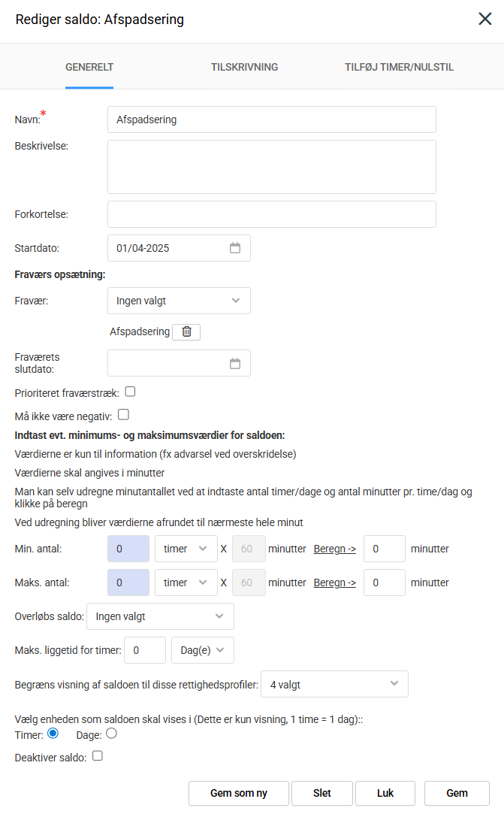The image size is (504, 814).
Task: Open the Startdato calendar picker
Action: 235,248
